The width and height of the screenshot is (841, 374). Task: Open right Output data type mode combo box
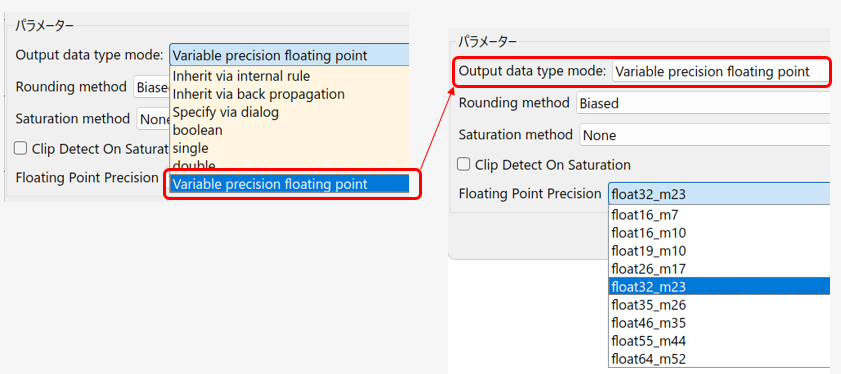(x=721, y=71)
